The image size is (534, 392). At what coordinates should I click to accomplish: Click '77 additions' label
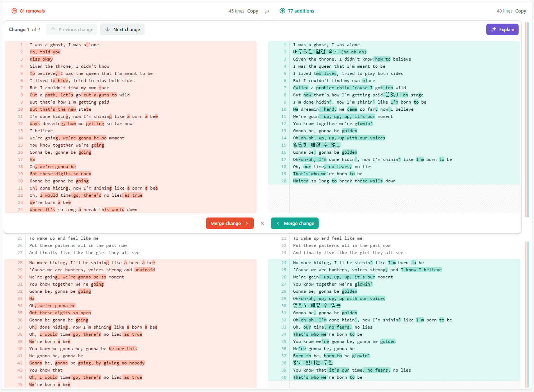301,11
